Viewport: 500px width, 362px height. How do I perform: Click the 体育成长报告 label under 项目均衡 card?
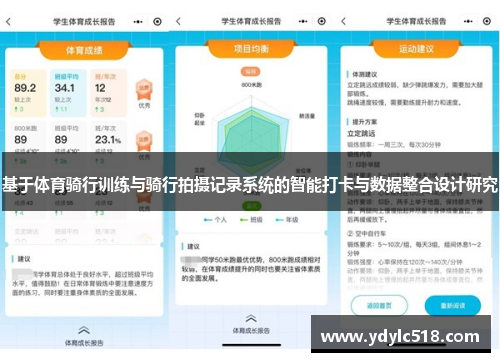pos(251,330)
